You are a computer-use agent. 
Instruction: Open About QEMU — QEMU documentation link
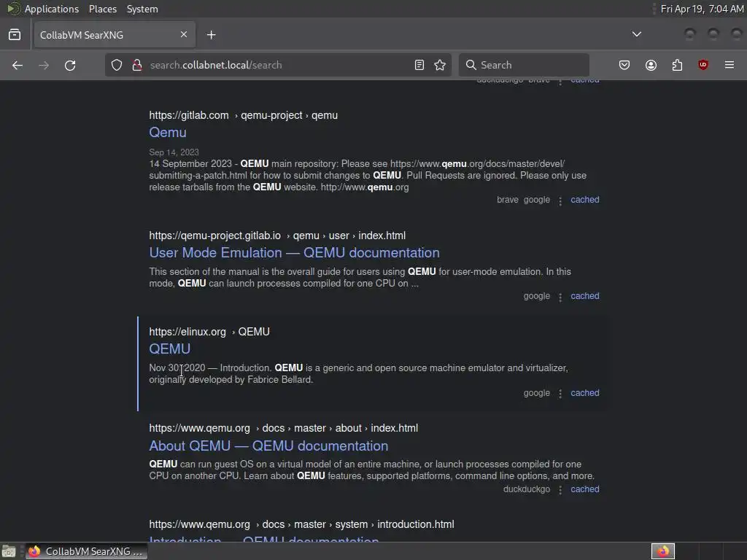pyautogui.click(x=268, y=446)
